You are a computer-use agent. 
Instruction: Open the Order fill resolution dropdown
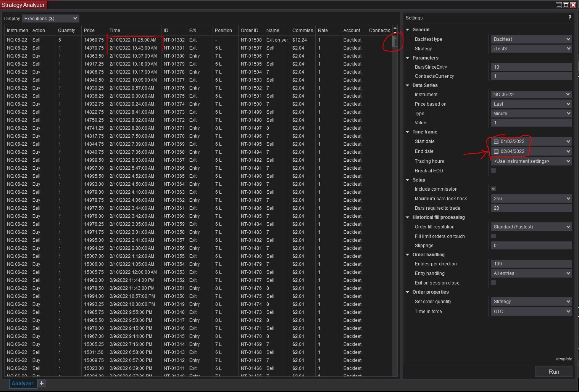click(x=531, y=227)
